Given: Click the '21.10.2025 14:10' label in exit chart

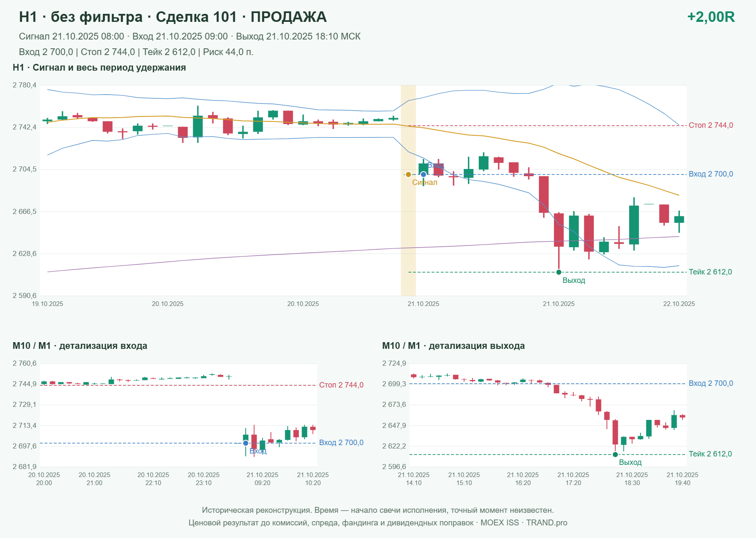Looking at the screenshot, I should point(414,479).
